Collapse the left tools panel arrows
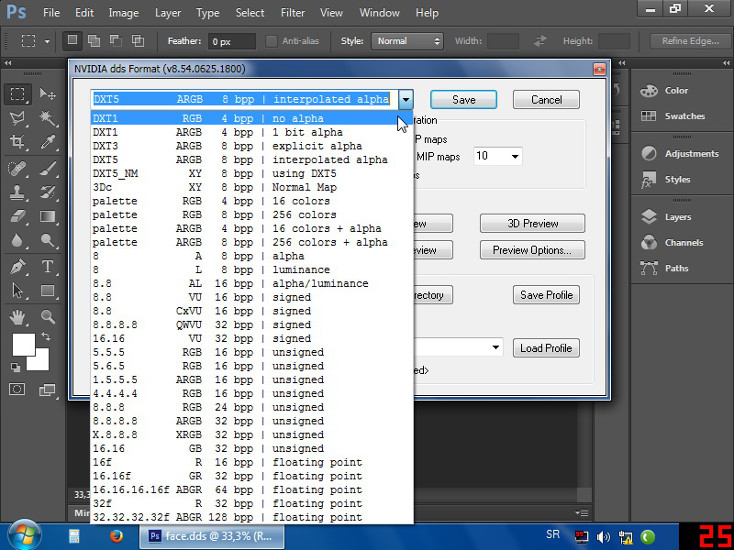This screenshot has width=734, height=550. pos(8,63)
